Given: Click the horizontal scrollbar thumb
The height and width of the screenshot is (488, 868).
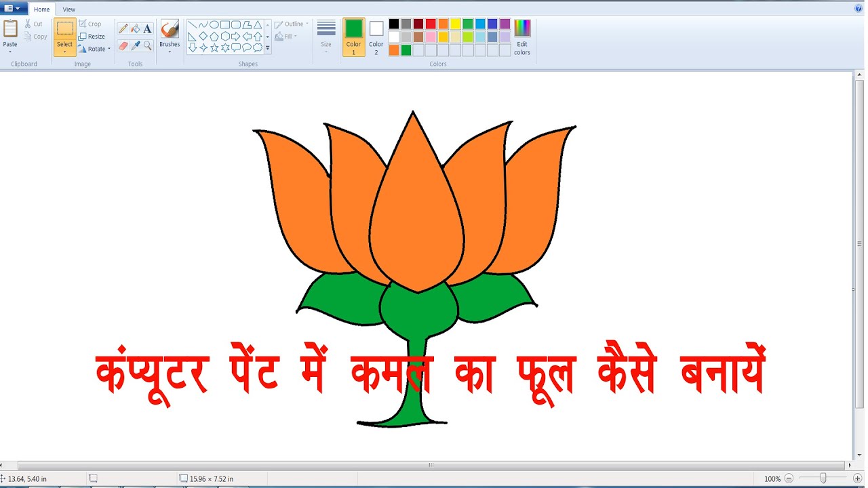Looking at the screenshot, I should click(x=431, y=466).
